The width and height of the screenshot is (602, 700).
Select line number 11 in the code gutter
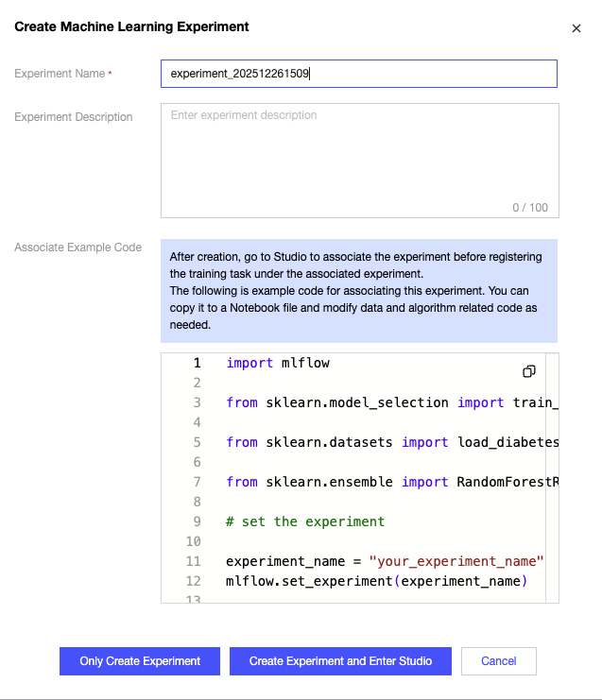pyautogui.click(x=194, y=561)
